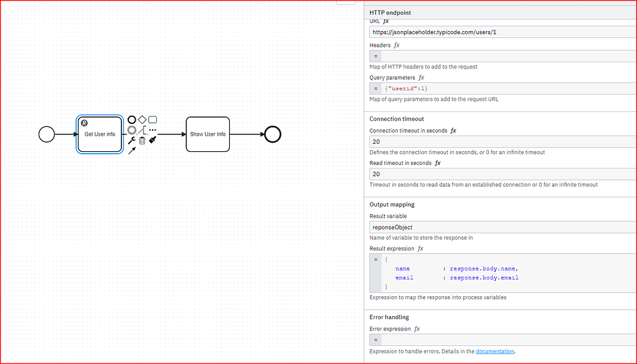Append an intermediate event from the context pad
The height and width of the screenshot is (364, 637).
131,130
